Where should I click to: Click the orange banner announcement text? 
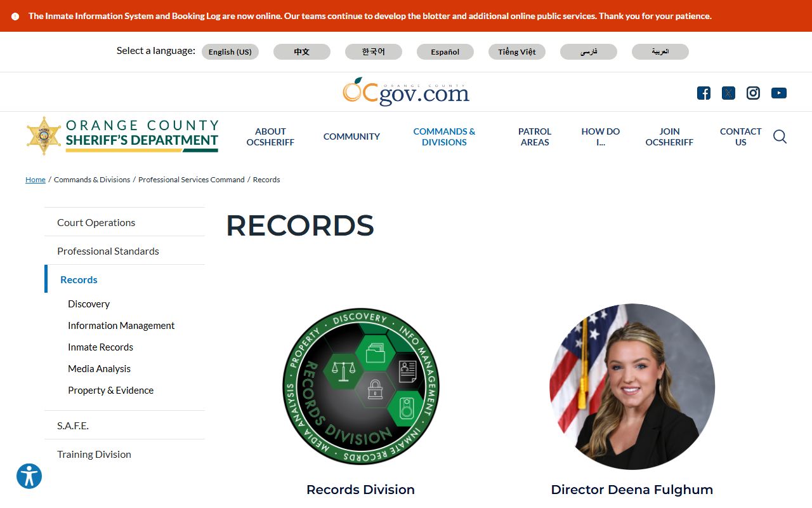tap(370, 17)
